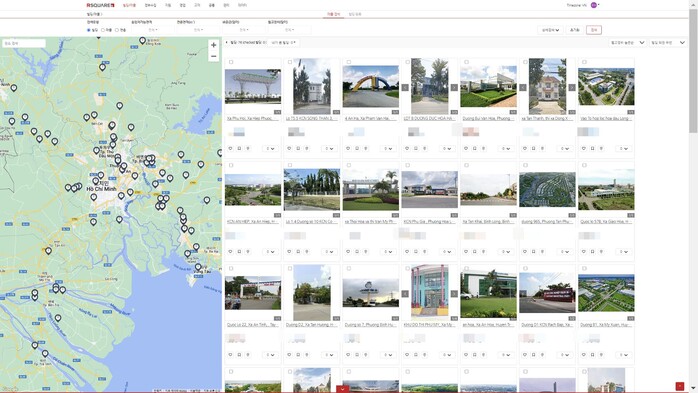
Task: Check the Quoc Lo 22, Xa An Tinh checkbox
Action: [x=231, y=268]
